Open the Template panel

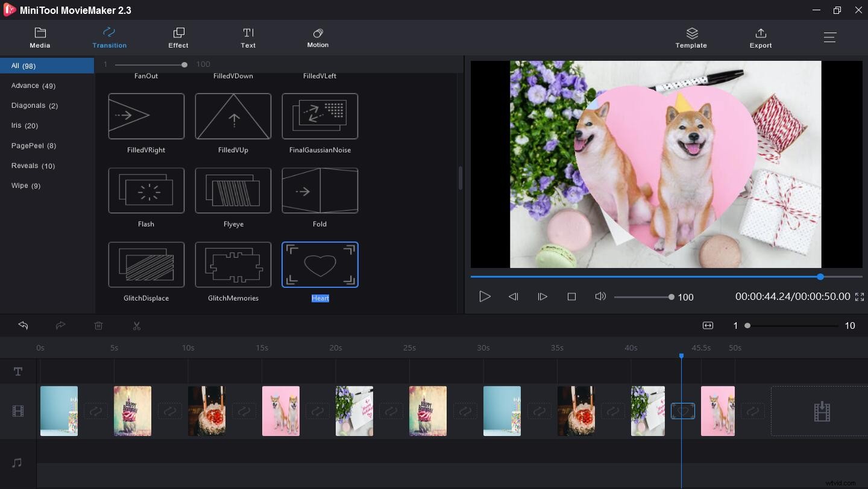(x=691, y=37)
